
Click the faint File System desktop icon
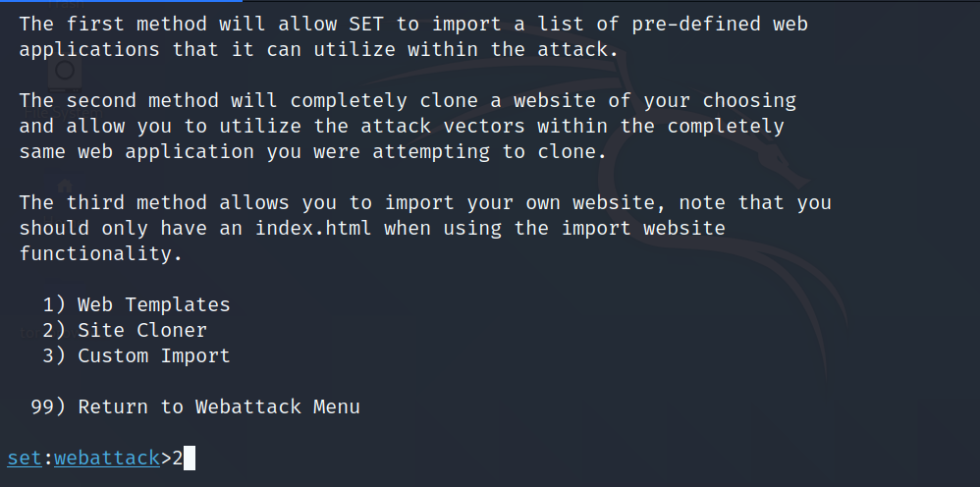pyautogui.click(x=65, y=73)
